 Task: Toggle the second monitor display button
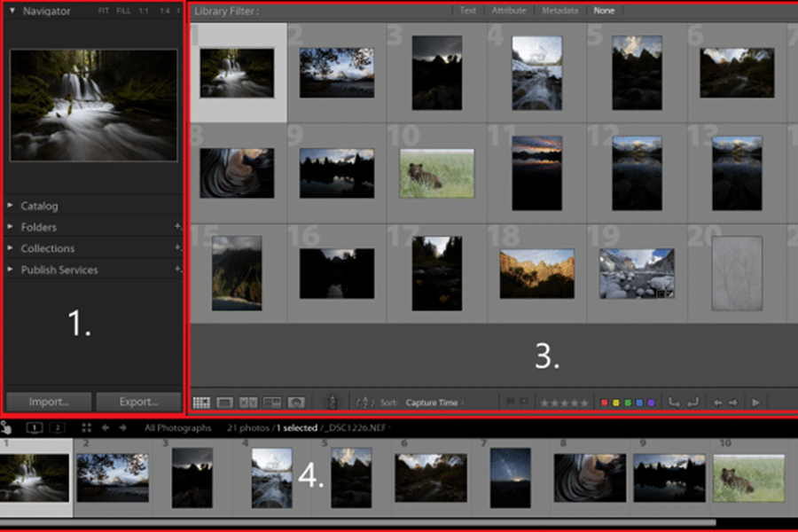click(x=55, y=427)
